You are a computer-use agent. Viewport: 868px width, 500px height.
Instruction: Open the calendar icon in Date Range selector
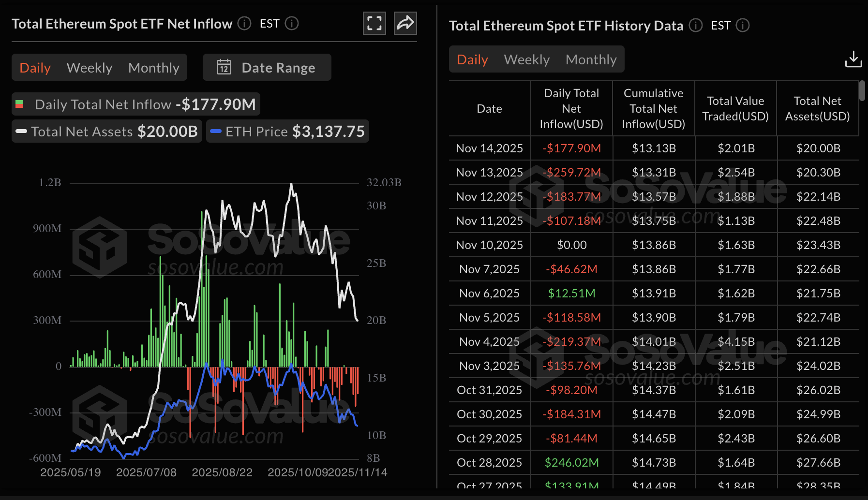(224, 67)
